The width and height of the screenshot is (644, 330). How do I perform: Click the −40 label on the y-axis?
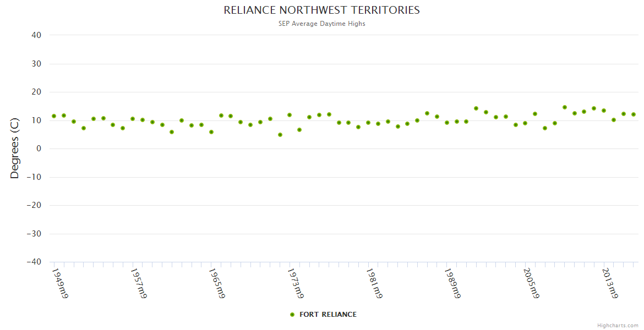(34, 262)
